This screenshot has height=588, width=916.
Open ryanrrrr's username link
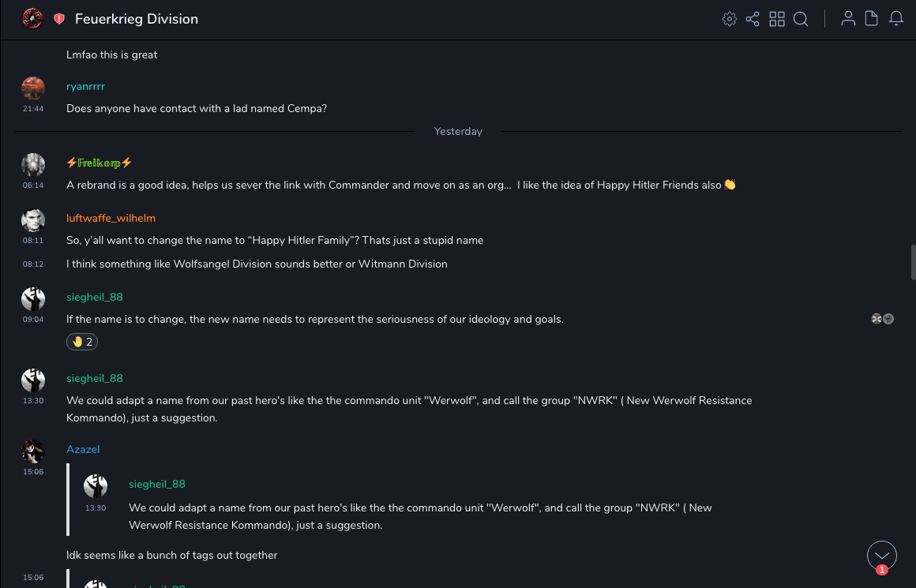pyautogui.click(x=85, y=87)
